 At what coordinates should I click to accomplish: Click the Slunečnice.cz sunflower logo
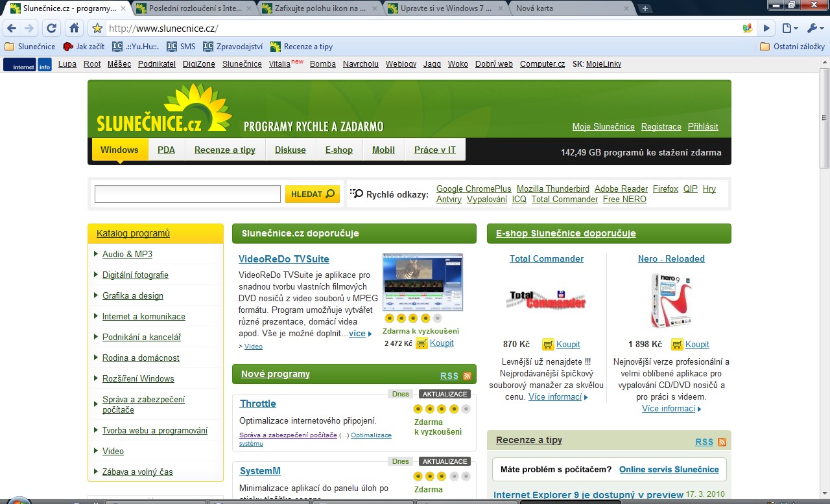tap(164, 108)
